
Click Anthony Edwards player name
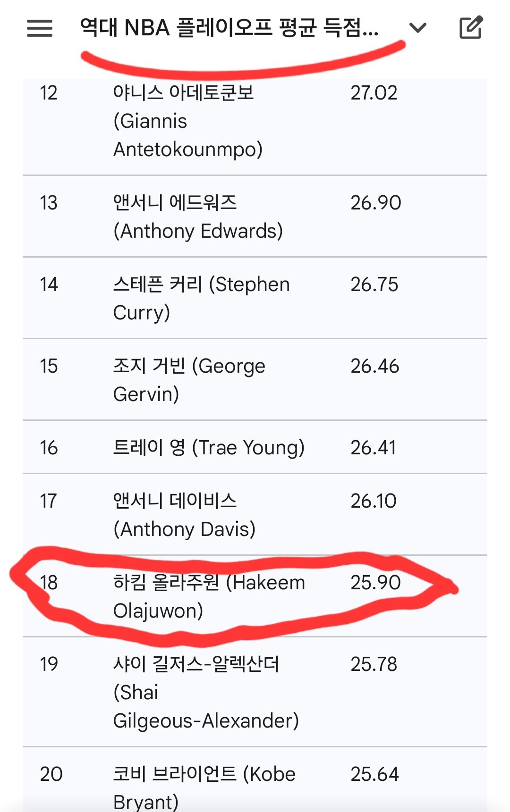(198, 217)
